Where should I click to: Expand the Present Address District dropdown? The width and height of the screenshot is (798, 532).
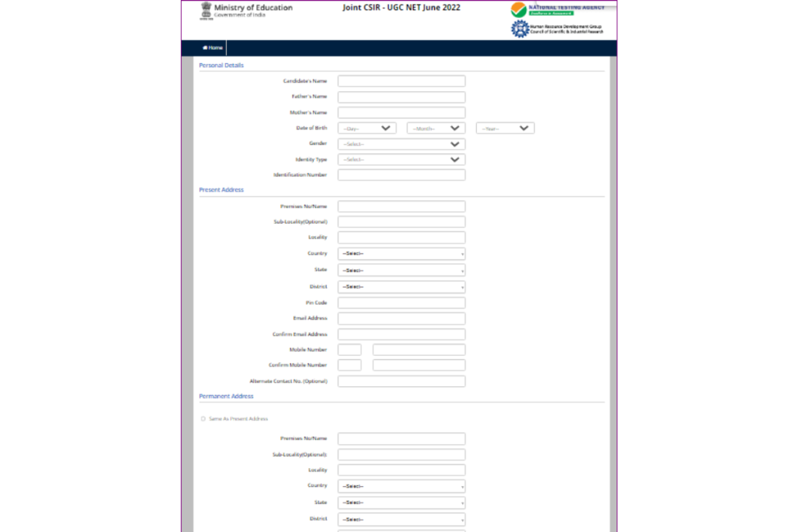401,287
